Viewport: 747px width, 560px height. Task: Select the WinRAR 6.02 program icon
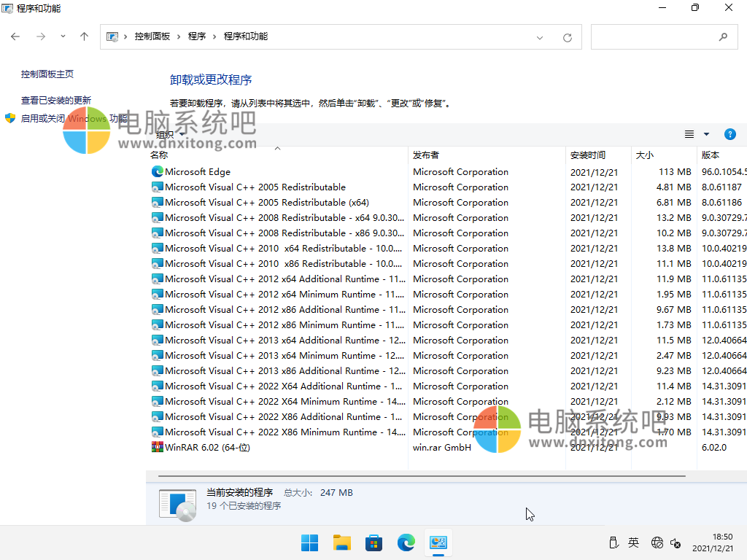tap(156, 447)
